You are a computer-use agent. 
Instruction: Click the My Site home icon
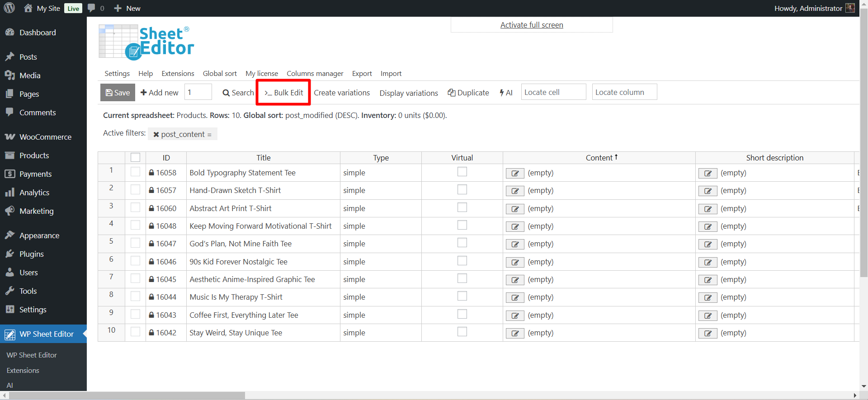(x=28, y=8)
